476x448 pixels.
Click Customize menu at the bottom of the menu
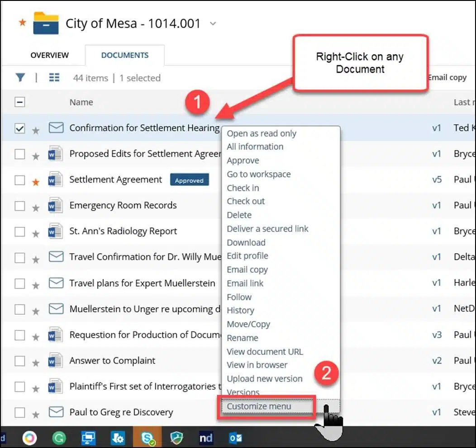coord(259,406)
